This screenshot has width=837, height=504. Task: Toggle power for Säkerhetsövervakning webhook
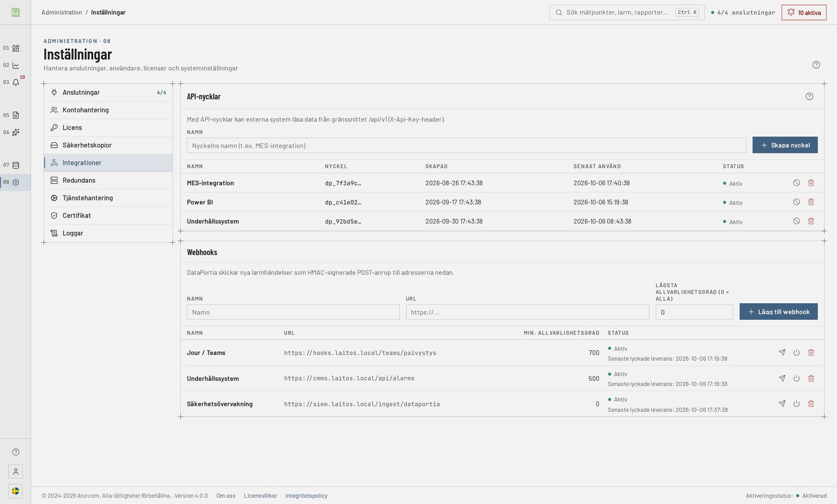coord(796,404)
